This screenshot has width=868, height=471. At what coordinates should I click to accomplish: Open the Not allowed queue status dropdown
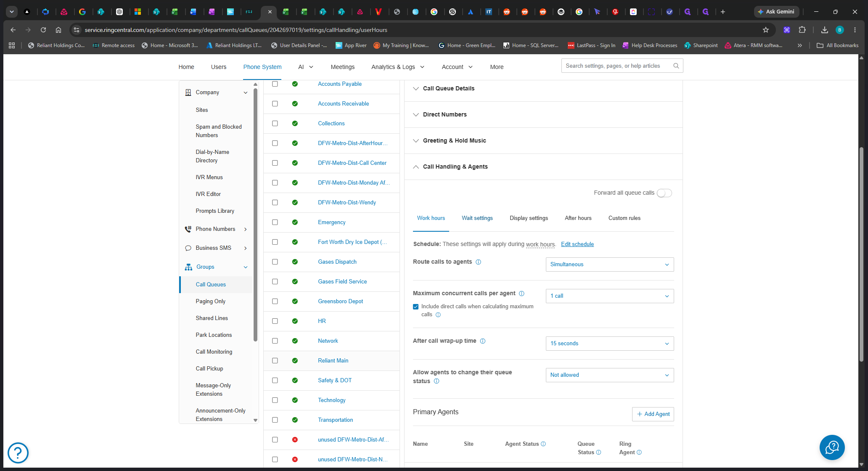coord(610,375)
